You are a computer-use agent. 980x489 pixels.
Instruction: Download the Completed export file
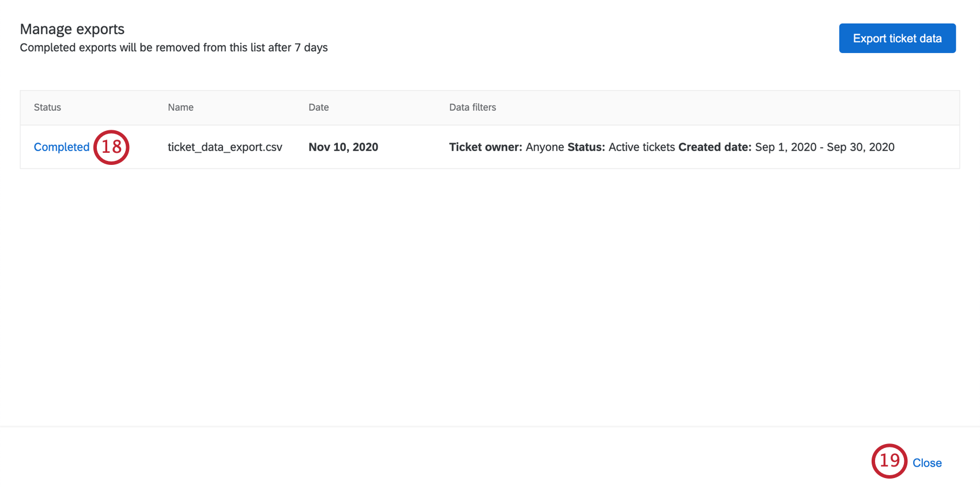coord(62,147)
